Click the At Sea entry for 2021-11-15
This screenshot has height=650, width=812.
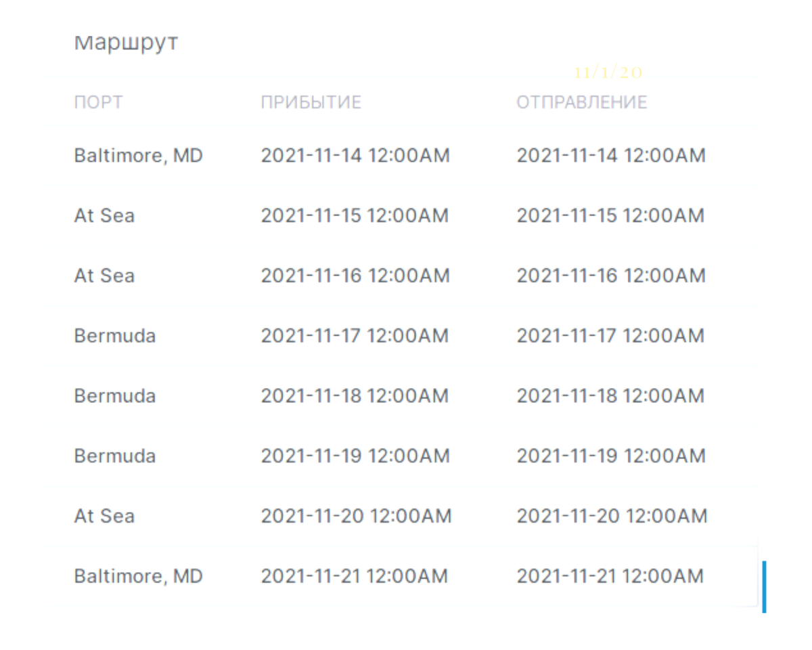click(104, 216)
